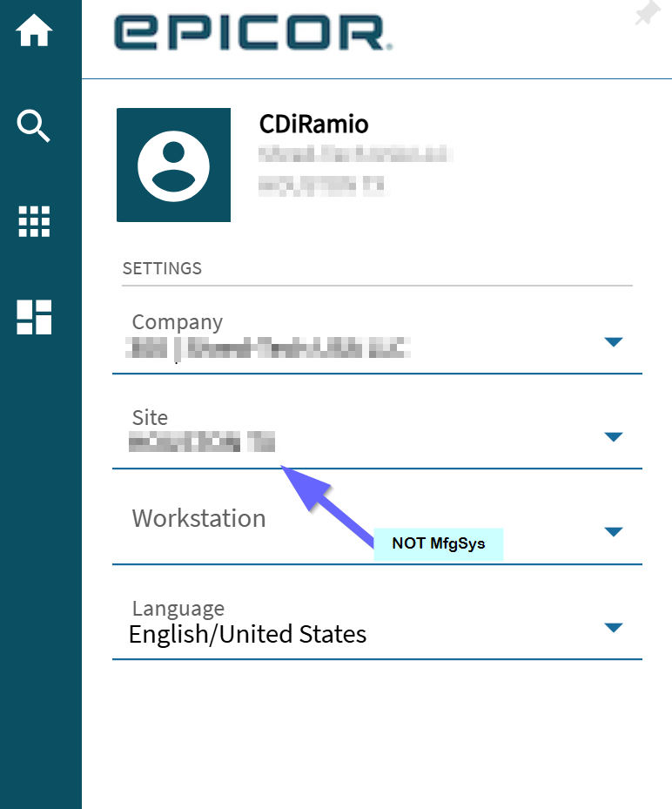Screen dimensions: 672x809
Task: Open the search magnifier in the sidebar
Action: coord(34,125)
